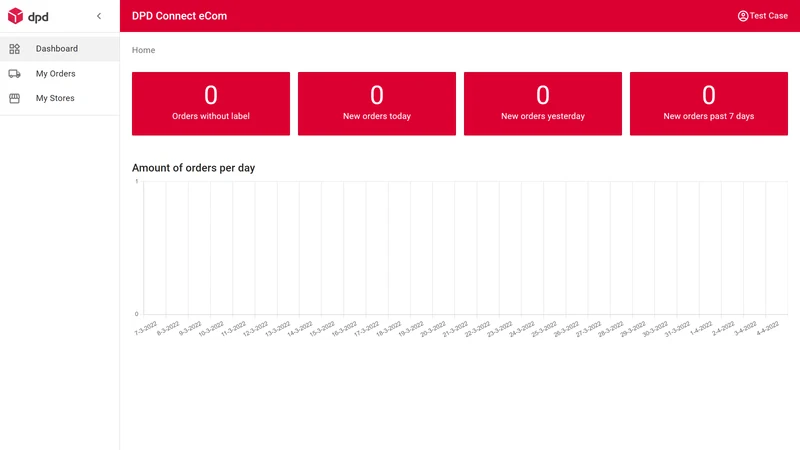
Task: Click the My Stores shop icon
Action: tap(14, 98)
